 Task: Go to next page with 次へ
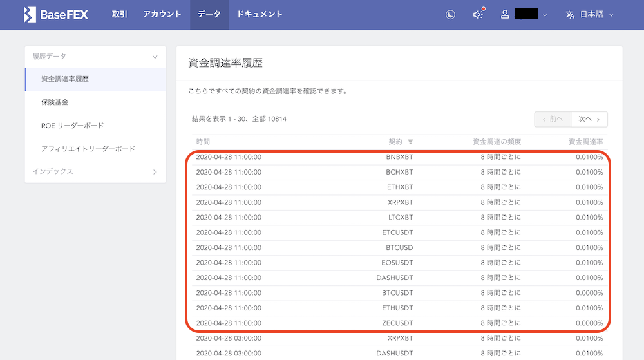click(x=589, y=119)
